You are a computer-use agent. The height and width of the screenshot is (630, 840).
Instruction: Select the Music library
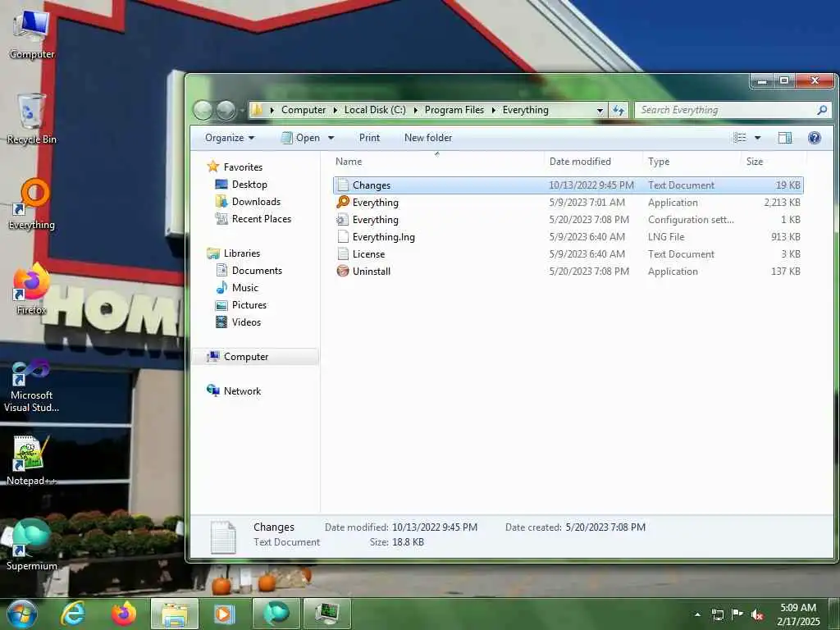[x=244, y=288]
